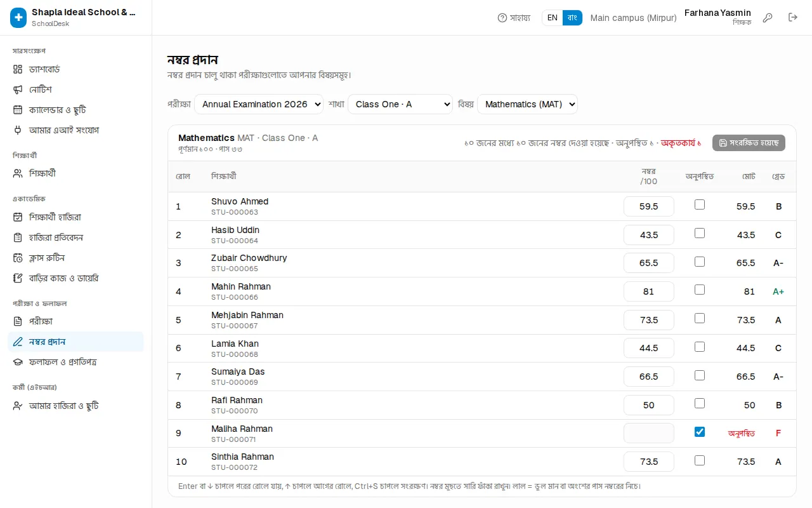Click the SchoolDesk plus logo icon
Screen dimensions: 812x508
[18, 18]
